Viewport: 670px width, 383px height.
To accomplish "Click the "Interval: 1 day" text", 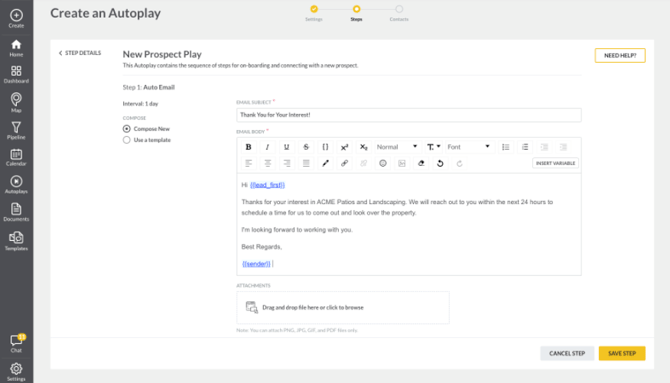I will 140,104.
